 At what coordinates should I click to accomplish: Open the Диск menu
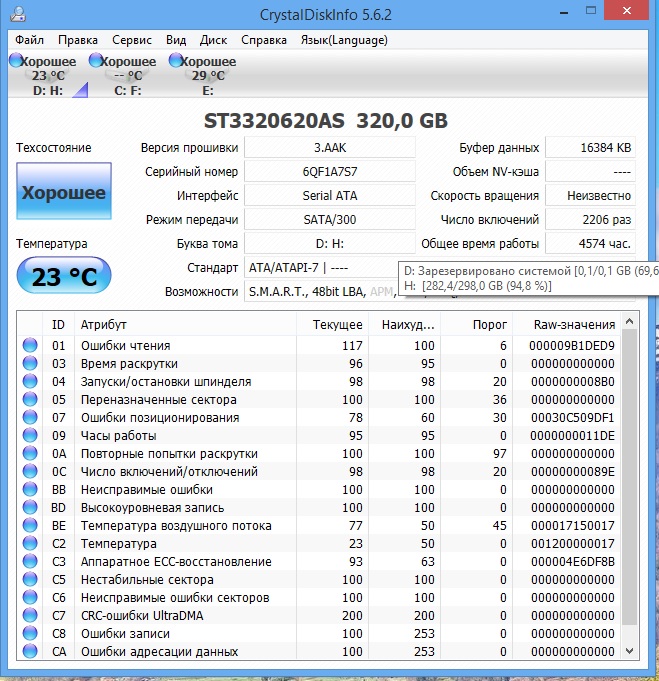[213, 40]
